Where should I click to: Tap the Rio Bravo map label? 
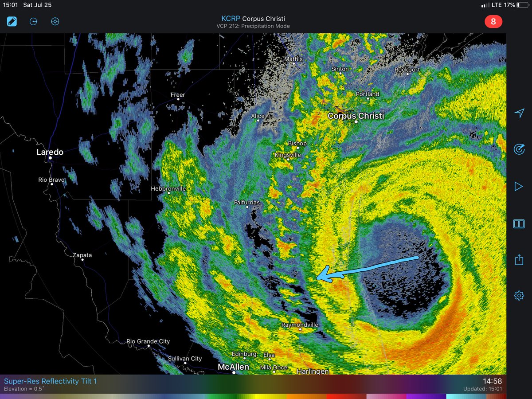(x=51, y=180)
